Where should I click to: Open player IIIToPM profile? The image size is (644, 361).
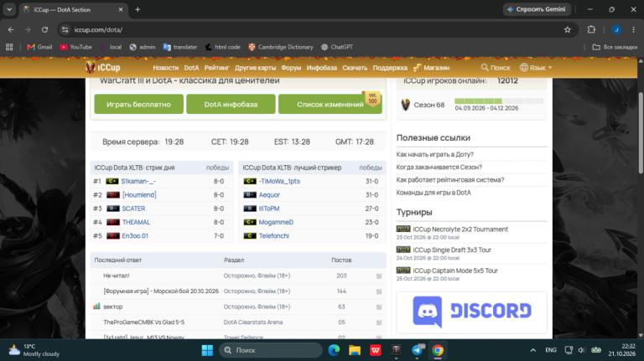269,209
